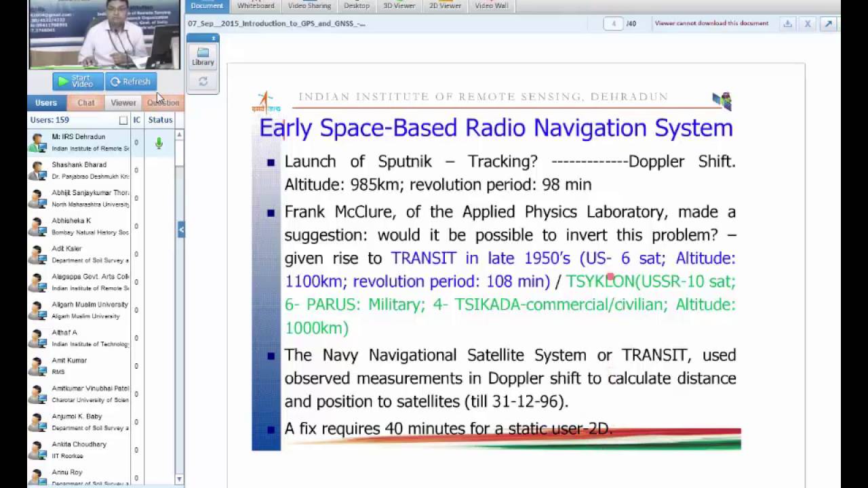
Task: Click the avatar of Anjumol K. Baby
Action: point(37,422)
